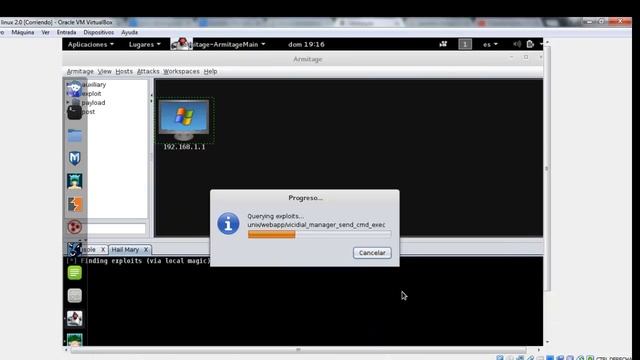
Task: Select the payload module folder
Action: point(93,102)
